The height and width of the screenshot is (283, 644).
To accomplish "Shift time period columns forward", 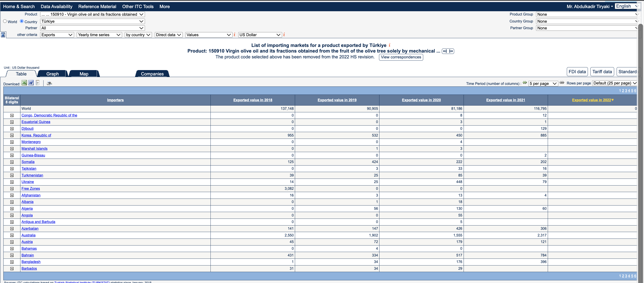I will pos(562,83).
